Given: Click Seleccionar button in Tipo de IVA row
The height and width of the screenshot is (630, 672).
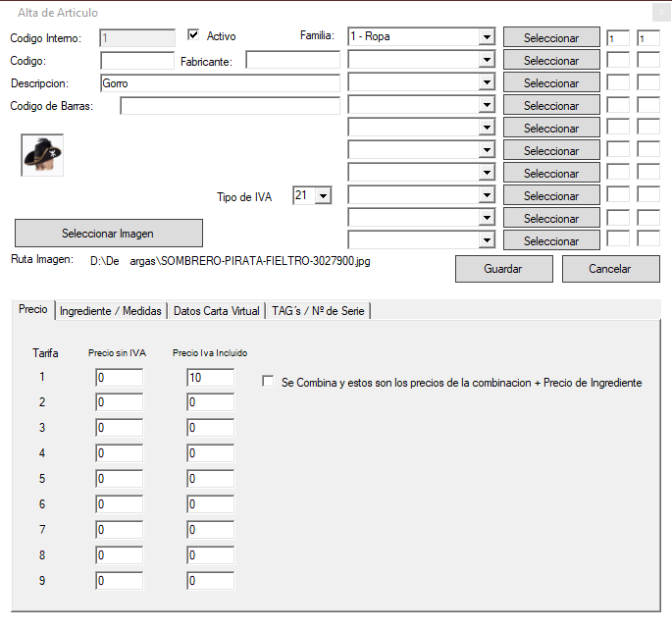Looking at the screenshot, I should (x=551, y=195).
